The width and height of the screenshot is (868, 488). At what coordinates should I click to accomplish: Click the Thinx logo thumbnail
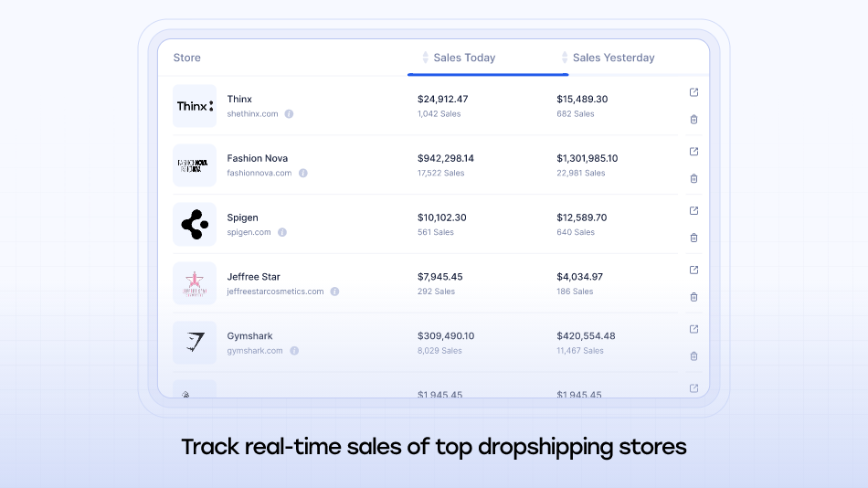pyautogui.click(x=195, y=106)
